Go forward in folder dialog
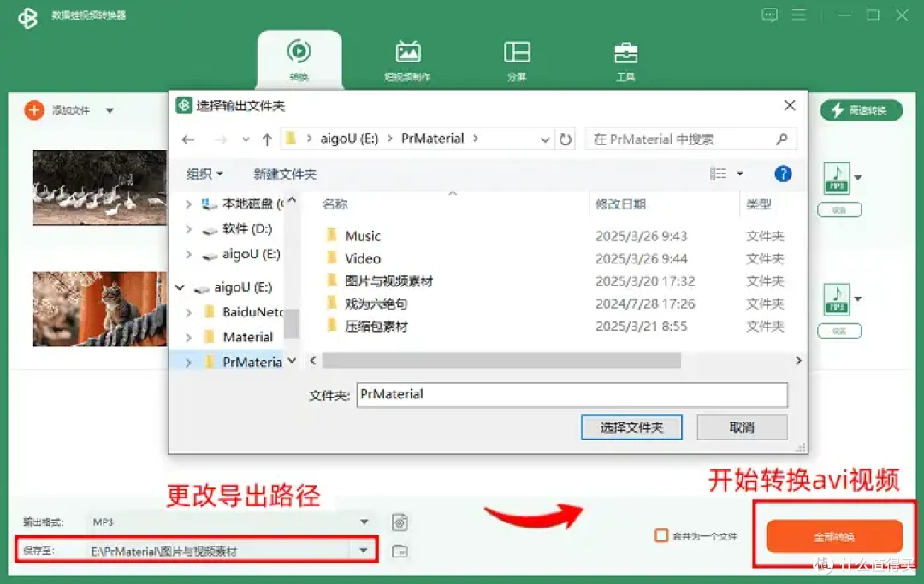 pyautogui.click(x=220, y=139)
